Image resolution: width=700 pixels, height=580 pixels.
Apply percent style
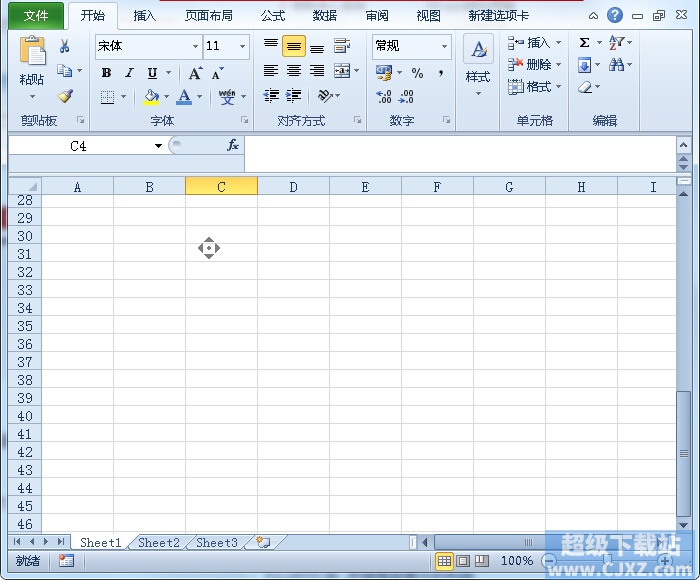[417, 73]
